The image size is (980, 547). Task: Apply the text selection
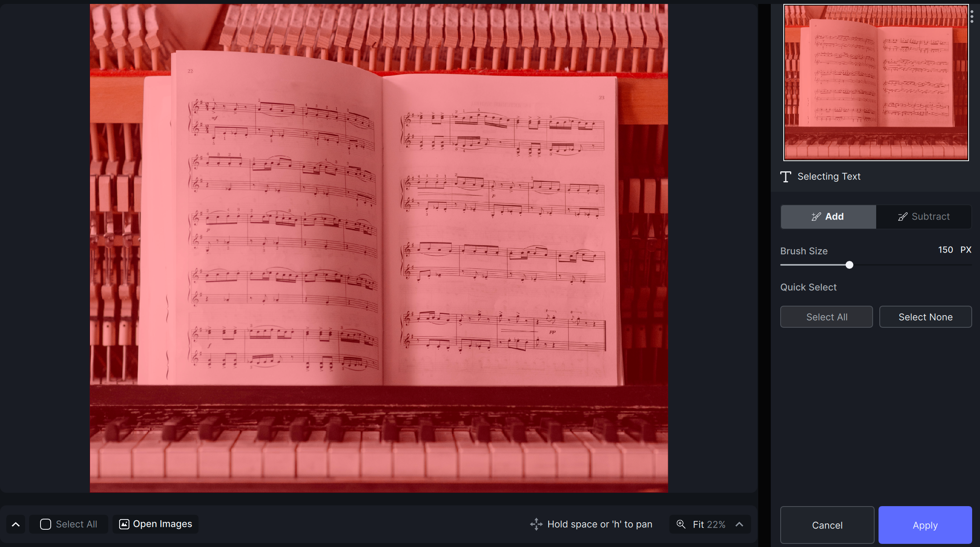click(925, 525)
